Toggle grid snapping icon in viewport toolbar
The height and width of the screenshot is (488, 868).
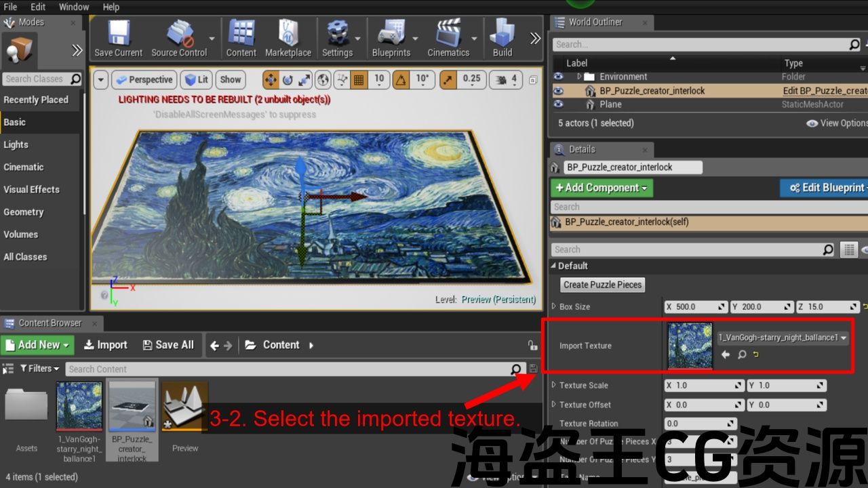[x=359, y=79]
